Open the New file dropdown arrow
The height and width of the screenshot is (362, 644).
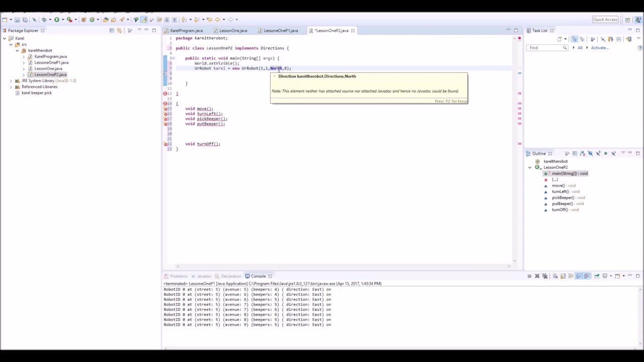[11, 20]
